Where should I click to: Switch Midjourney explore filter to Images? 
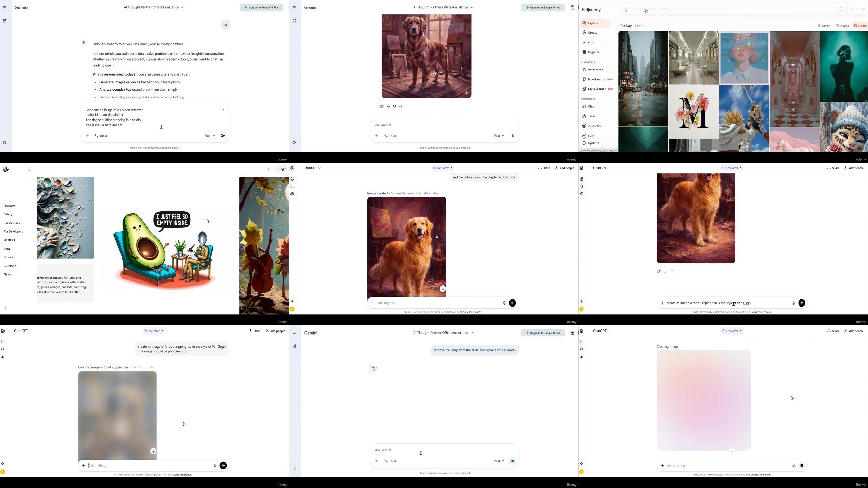842,26
